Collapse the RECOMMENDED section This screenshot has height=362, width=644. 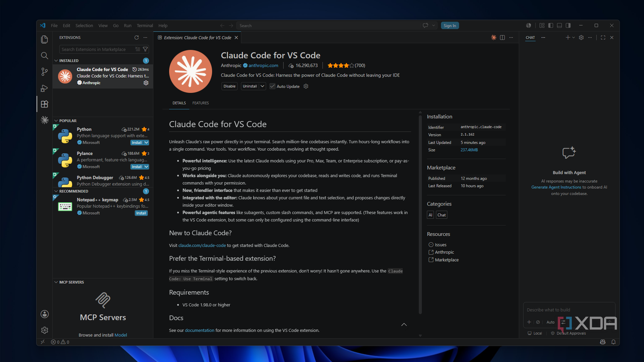[56, 192]
